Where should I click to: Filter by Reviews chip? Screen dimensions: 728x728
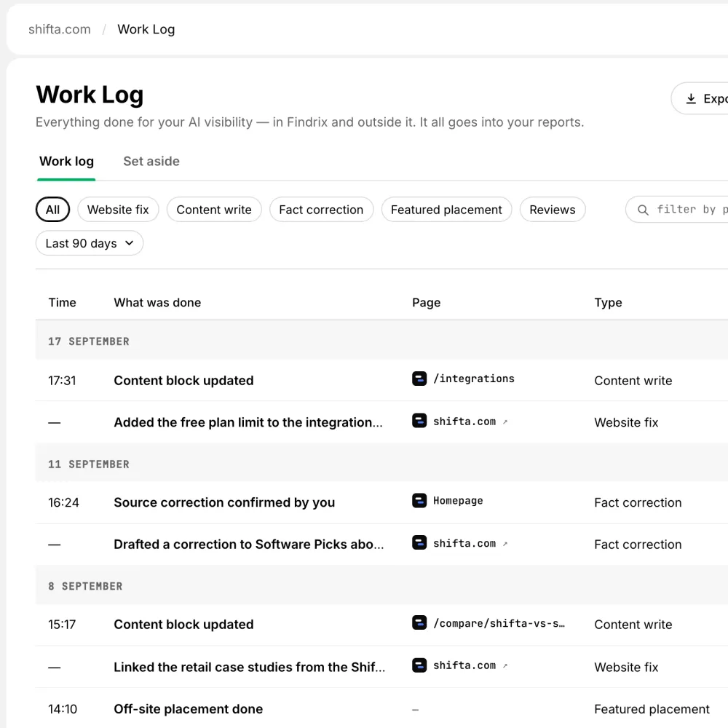click(553, 210)
